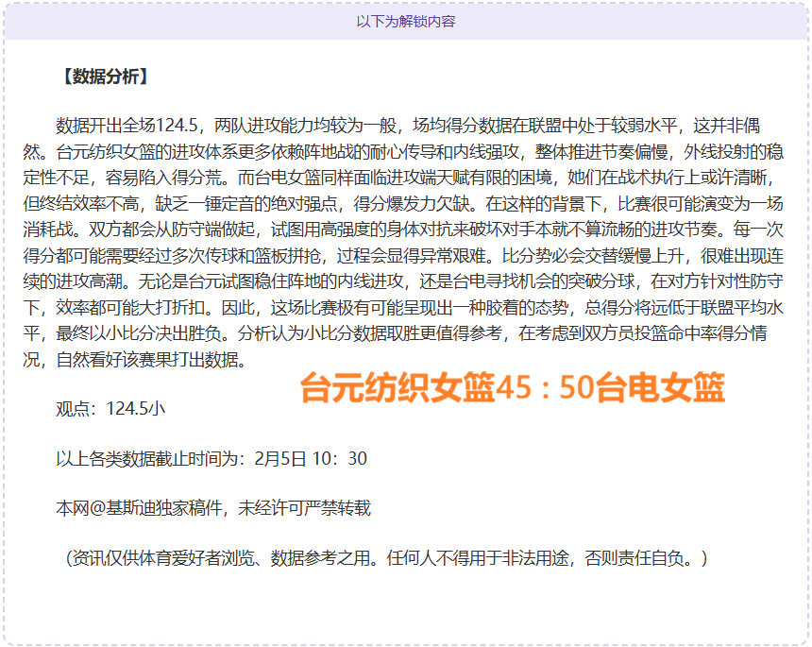Screen dimensions: 812x647
Task: Click the "2月5日 10：30" data cutoff time
Action: pyautogui.click(x=311, y=459)
